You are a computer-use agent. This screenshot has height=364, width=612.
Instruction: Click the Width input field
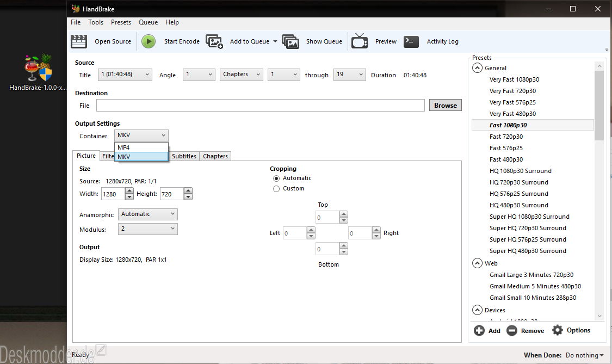pyautogui.click(x=113, y=194)
